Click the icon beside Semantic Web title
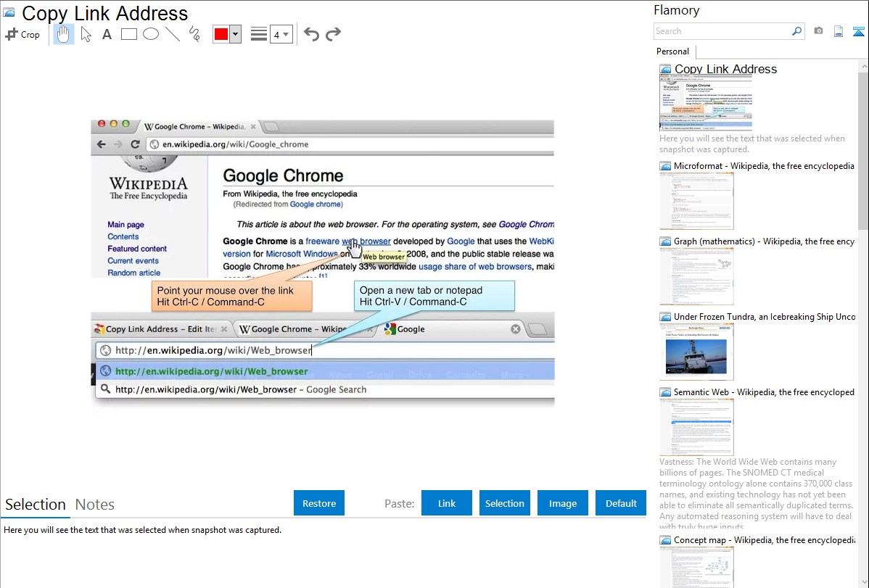The image size is (869, 588). pos(666,392)
